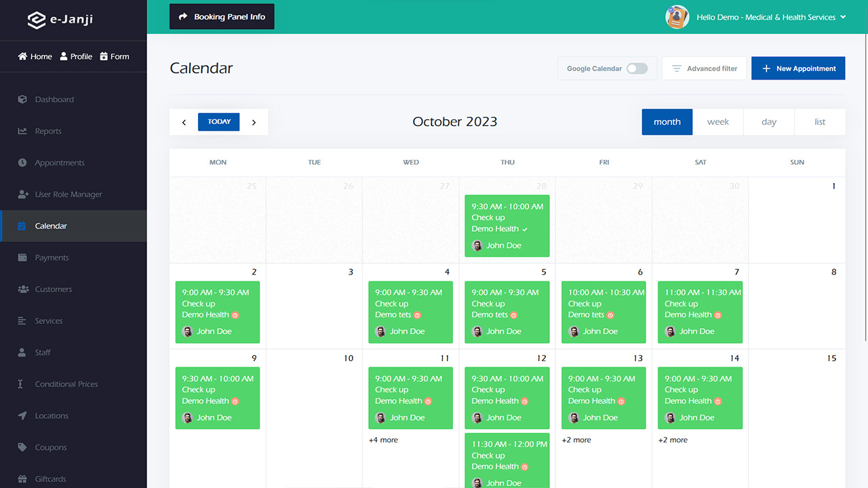Open the Form link
The image size is (868, 488).
tap(115, 56)
